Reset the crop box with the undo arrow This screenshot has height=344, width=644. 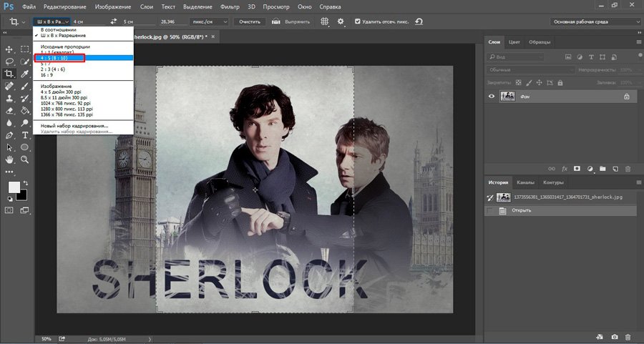pos(419,21)
